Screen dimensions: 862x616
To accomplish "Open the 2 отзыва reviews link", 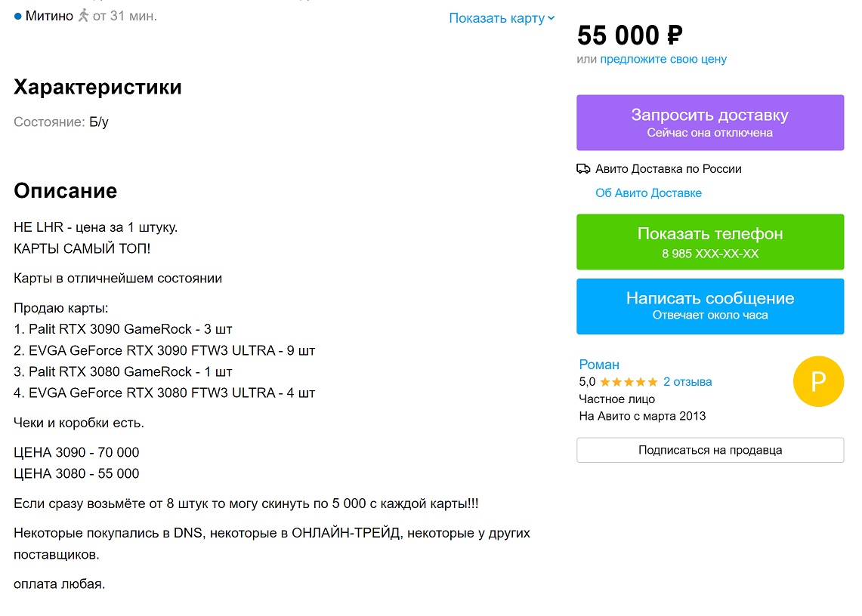I will pos(687,382).
